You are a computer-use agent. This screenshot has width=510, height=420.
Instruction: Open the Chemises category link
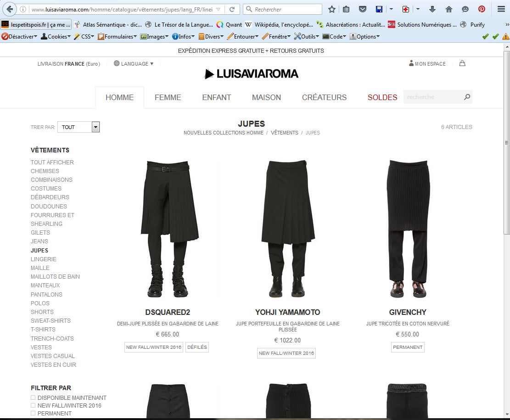point(45,171)
